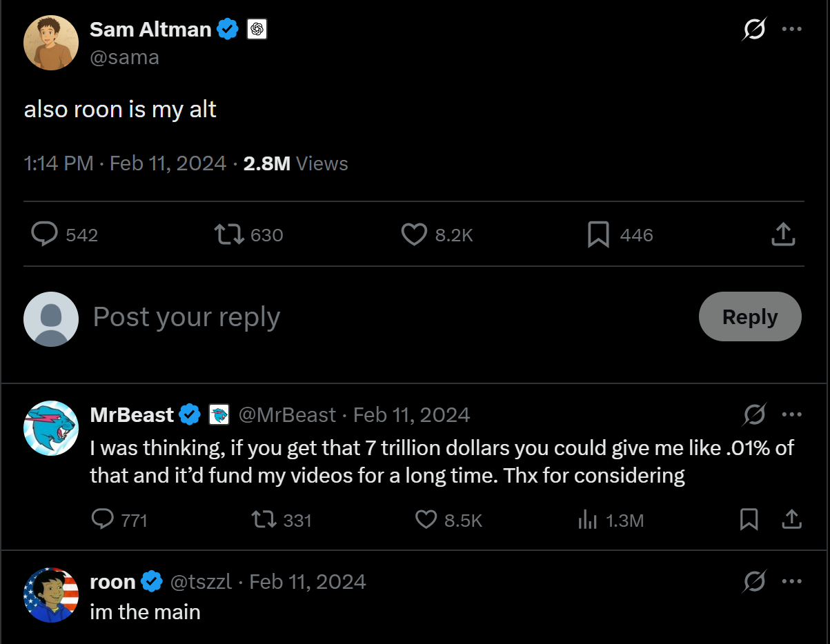Open Grok icon on Sam Altman's post
830x644 pixels.
pos(754,30)
